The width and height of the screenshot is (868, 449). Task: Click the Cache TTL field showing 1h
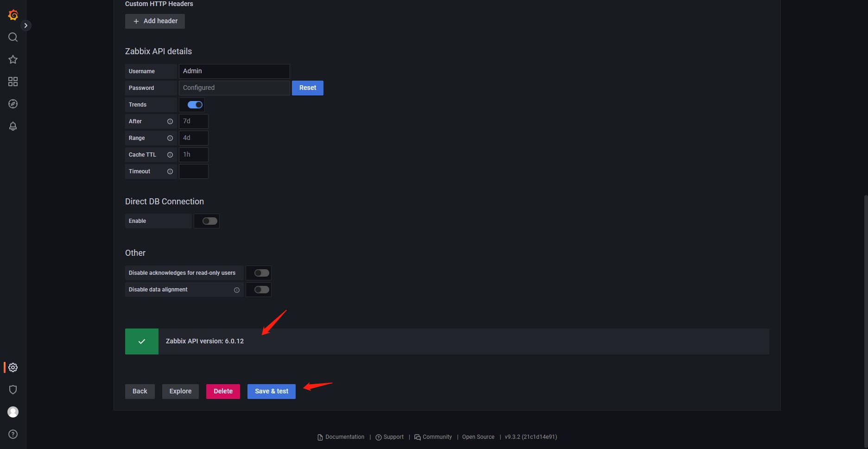click(x=193, y=155)
